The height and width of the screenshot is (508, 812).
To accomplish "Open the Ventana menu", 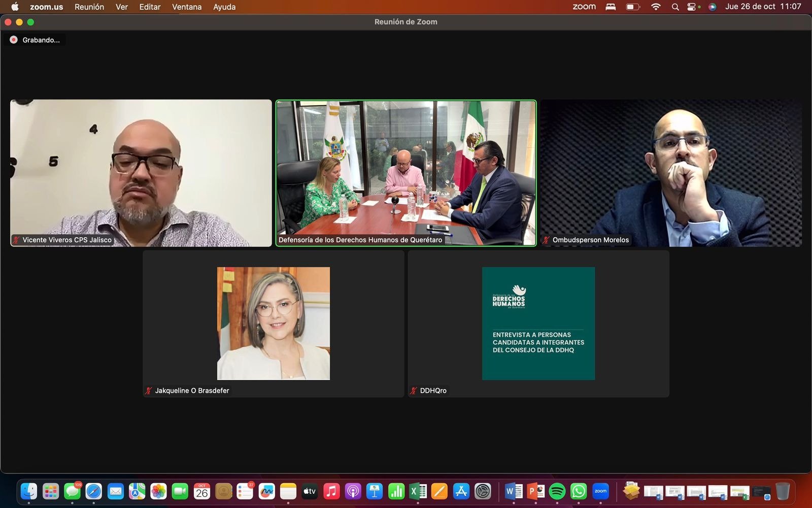I will (x=186, y=7).
